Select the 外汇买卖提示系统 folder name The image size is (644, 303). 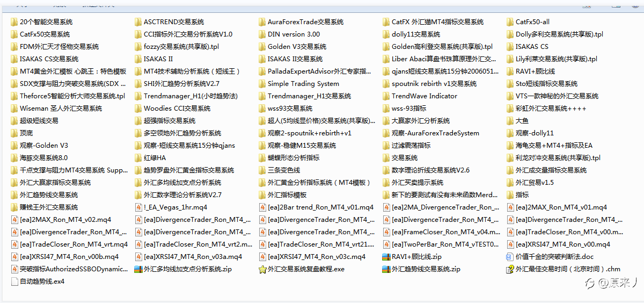click(x=418, y=183)
